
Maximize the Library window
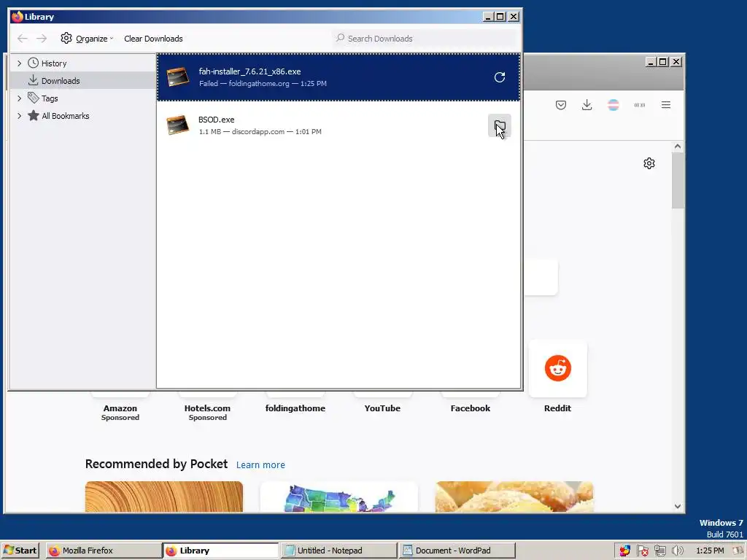coord(500,17)
